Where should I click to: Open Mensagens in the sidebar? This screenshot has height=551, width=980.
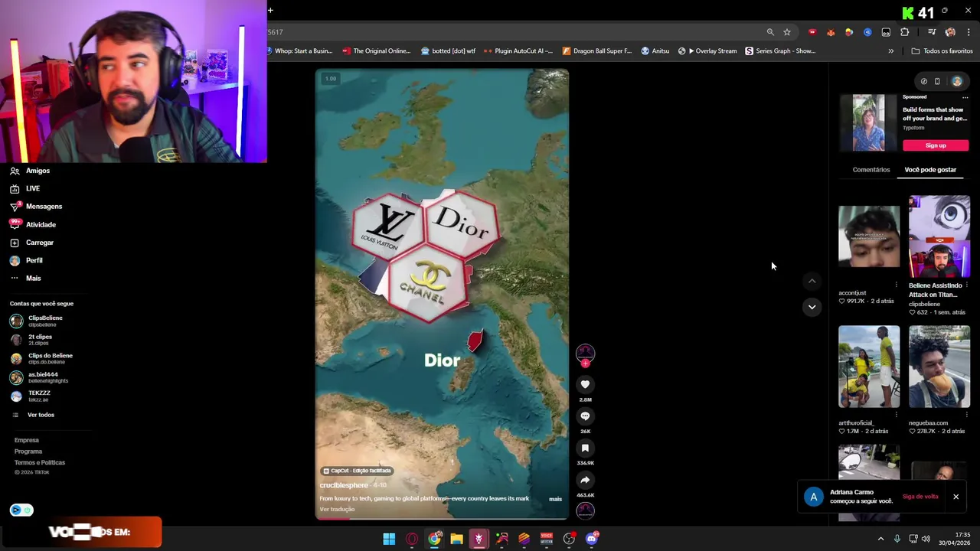pyautogui.click(x=36, y=207)
